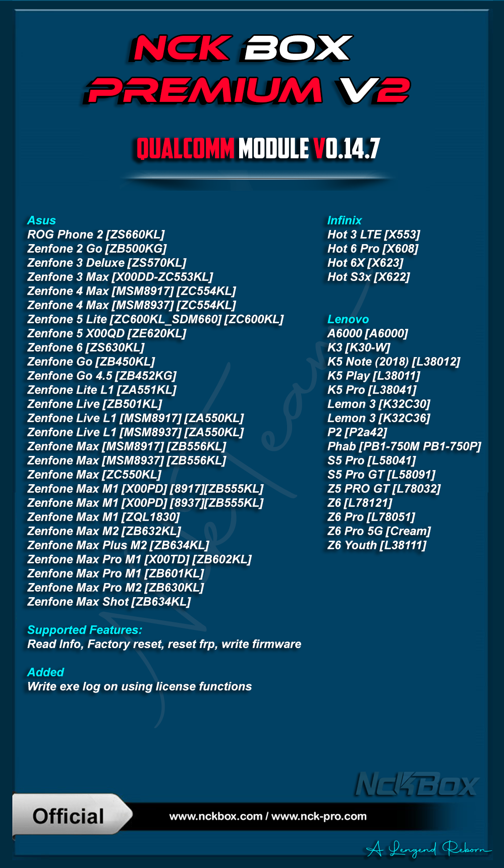The image size is (504, 868).
Task: Click Z6 Pro [L78051] entry
Action: [371, 517]
